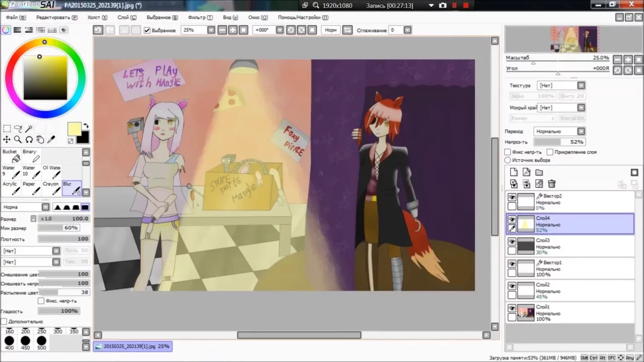Viewport: 644px width, 362px height.
Task: Open the Файл menu
Action: click(16, 17)
